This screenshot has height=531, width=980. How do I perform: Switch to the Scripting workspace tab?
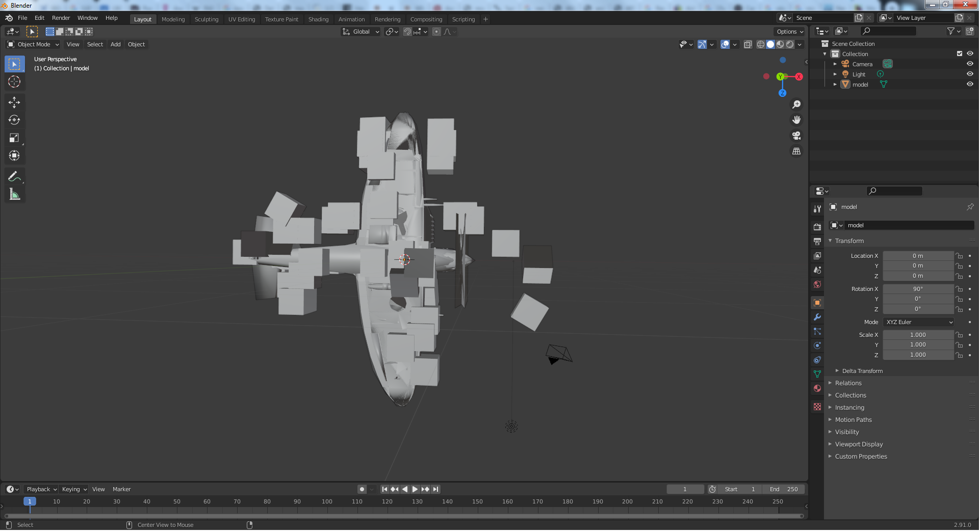[x=464, y=19]
